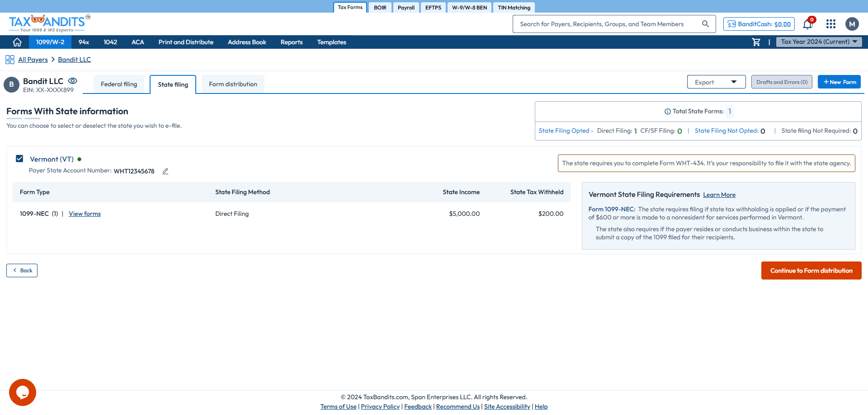Click the Direct Filing method cell
This screenshot has width=868, height=415.
coord(232,214)
